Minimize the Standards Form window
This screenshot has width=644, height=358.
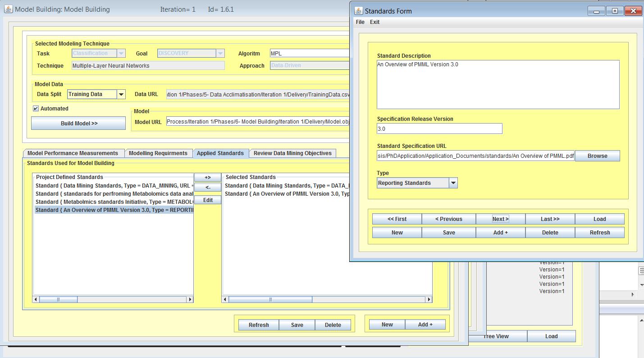pyautogui.click(x=597, y=11)
